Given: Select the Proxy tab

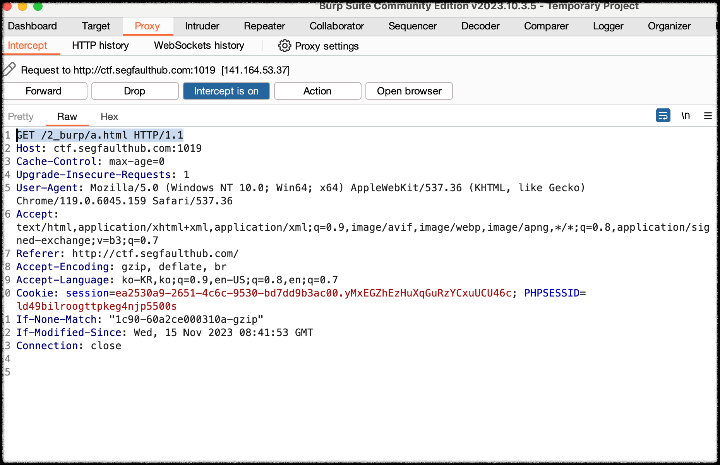Looking at the screenshot, I should tap(147, 26).
